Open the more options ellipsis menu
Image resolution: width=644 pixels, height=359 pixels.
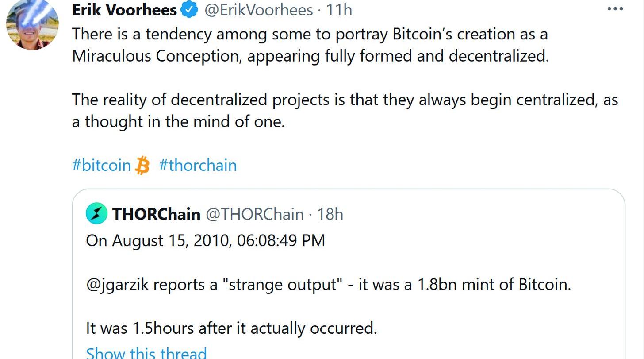click(615, 9)
